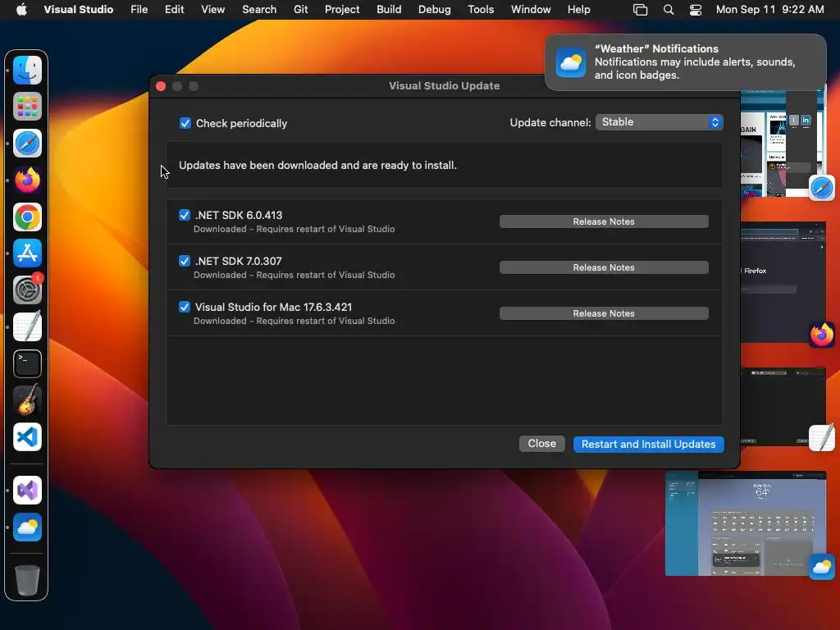840x630 pixels.
Task: View Release Notes for .NET SDK 6.0.413
Action: tap(604, 221)
